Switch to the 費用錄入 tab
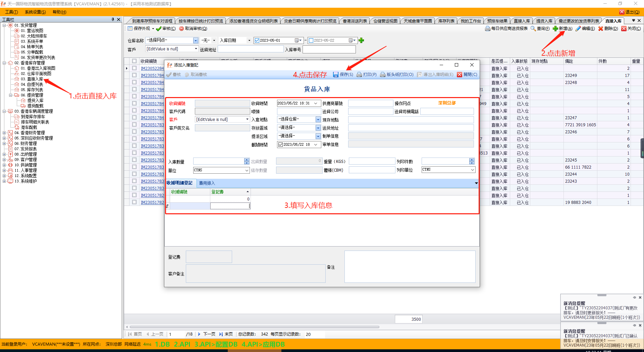This screenshot has height=352, width=644. (x=207, y=183)
